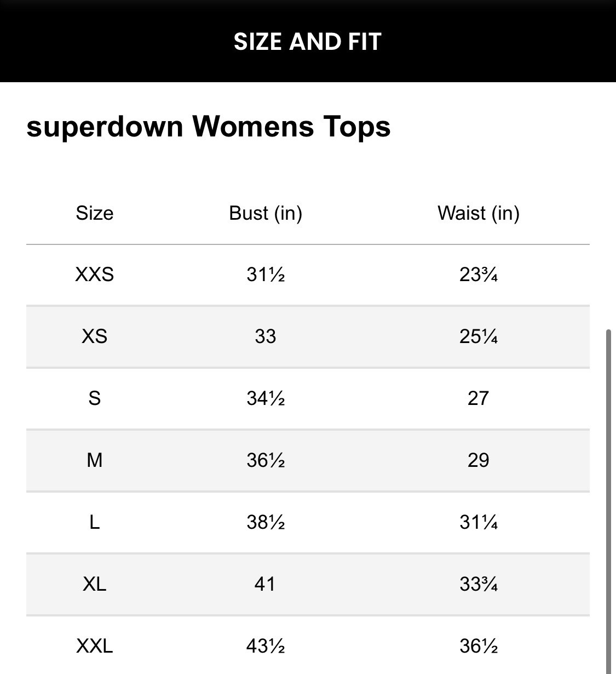This screenshot has width=616, height=674.
Task: Click the 23¾ waist measurement
Action: click(478, 274)
